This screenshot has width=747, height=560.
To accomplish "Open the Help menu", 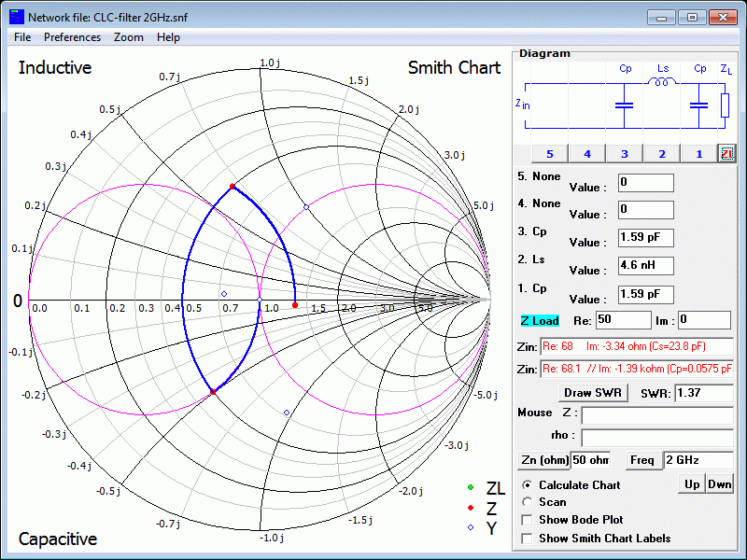I will pyautogui.click(x=168, y=37).
